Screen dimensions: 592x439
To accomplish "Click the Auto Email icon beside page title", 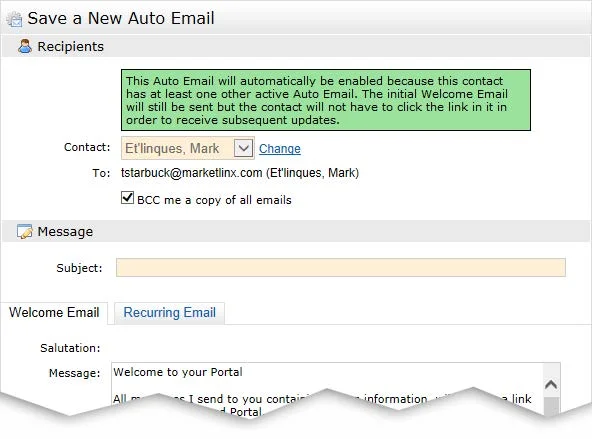I will pyautogui.click(x=15, y=19).
